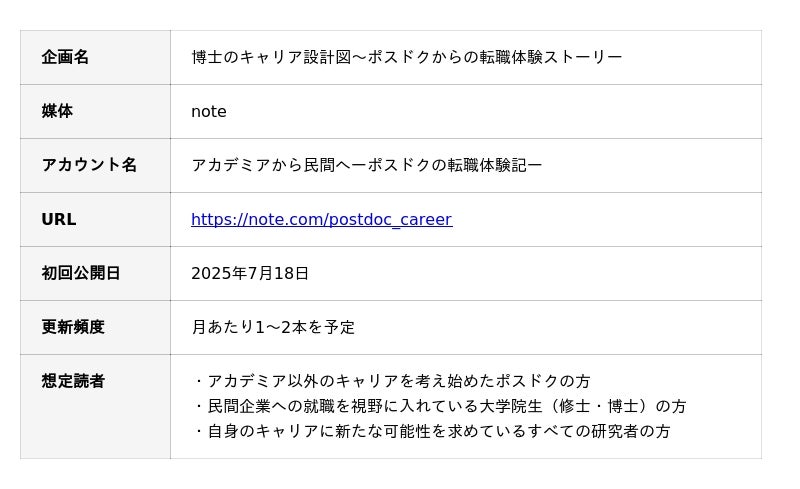
Task: Click the media value "note"
Action: [x=209, y=112]
